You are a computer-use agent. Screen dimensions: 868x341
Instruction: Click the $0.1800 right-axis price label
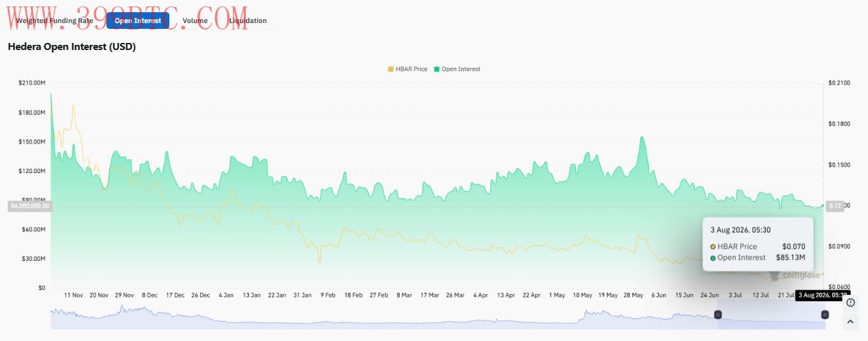838,124
